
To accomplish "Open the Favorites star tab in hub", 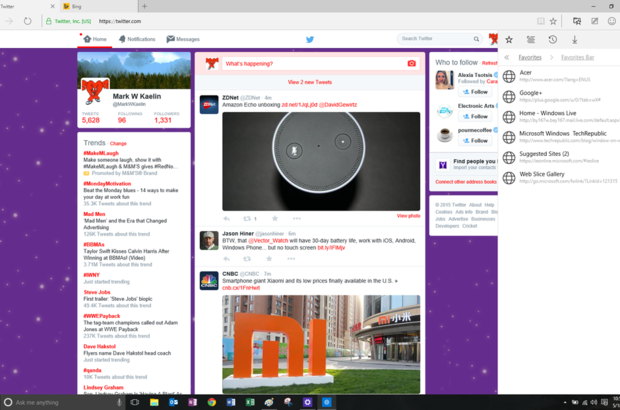I will [x=510, y=40].
